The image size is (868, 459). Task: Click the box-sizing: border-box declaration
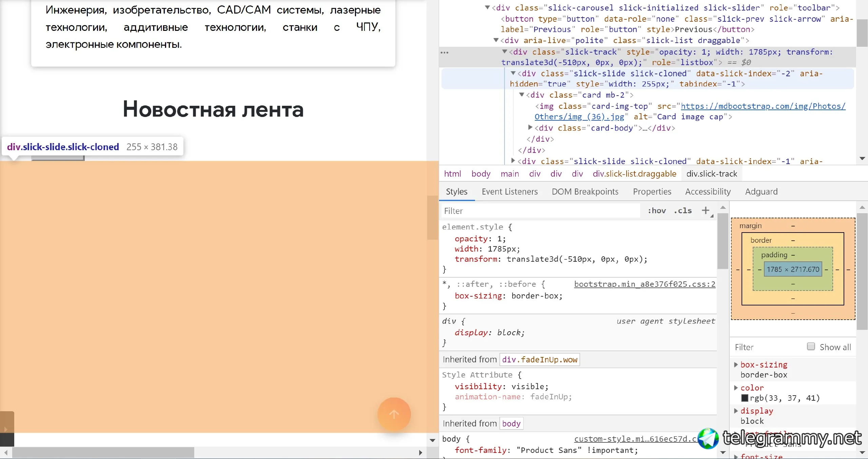[x=509, y=296]
